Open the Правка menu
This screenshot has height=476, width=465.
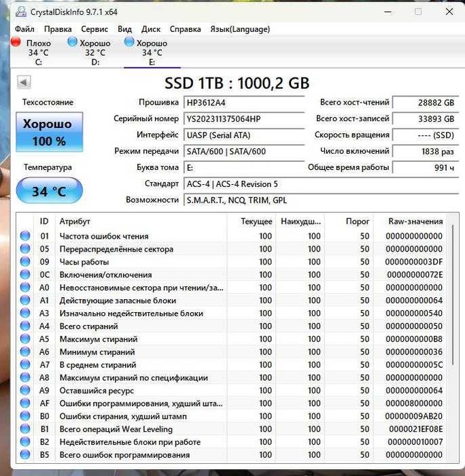pyautogui.click(x=58, y=29)
